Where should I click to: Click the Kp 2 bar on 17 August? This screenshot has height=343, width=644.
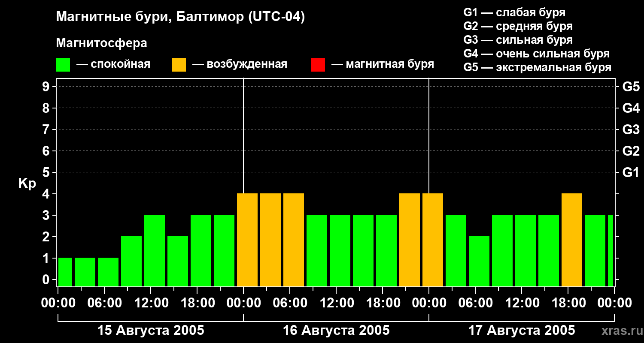(479, 261)
